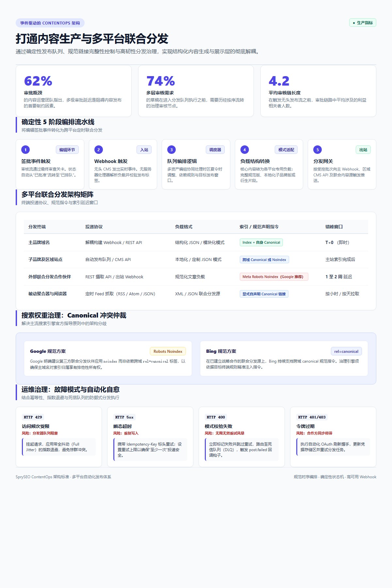Select the 主品牌域名 row label

(x=39, y=242)
